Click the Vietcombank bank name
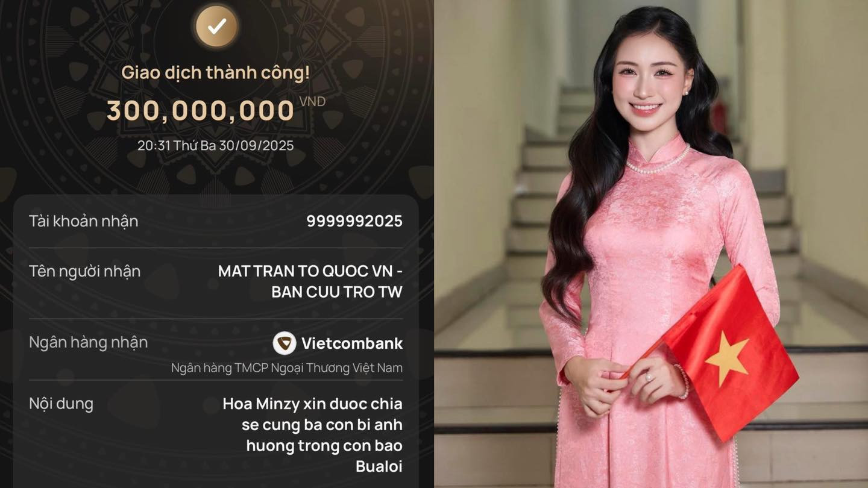 [x=352, y=343]
